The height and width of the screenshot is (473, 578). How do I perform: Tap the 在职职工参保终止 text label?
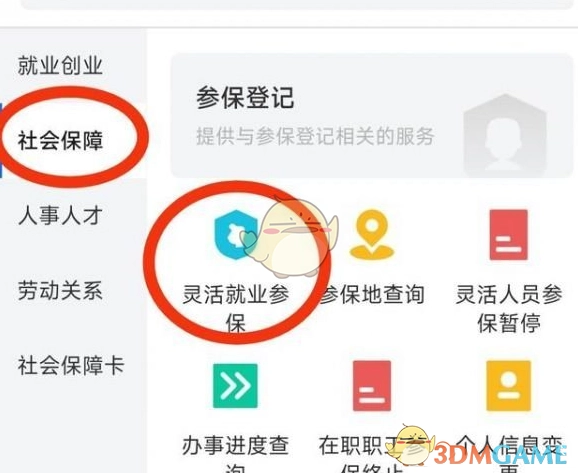[x=372, y=453]
